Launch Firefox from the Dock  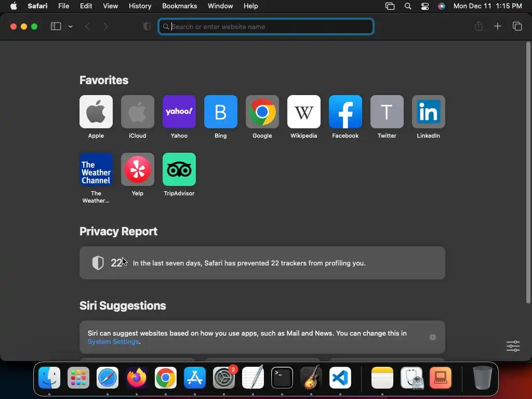(x=137, y=378)
